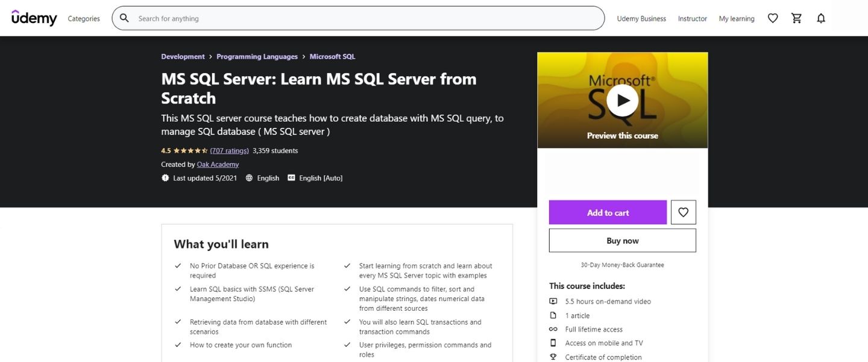868x362 pixels.
Task: Click the 30-Day Money-Back Guarantee text
Action: [623, 265]
